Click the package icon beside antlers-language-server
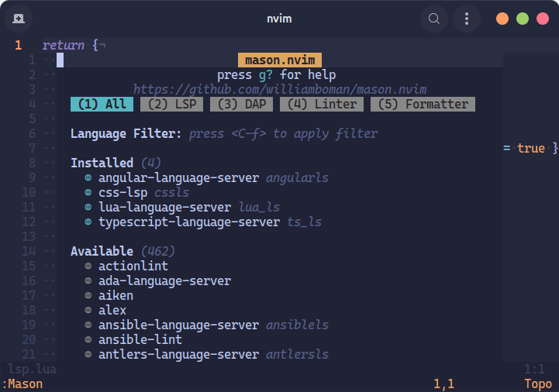The width and height of the screenshot is (559, 392). [x=88, y=355]
